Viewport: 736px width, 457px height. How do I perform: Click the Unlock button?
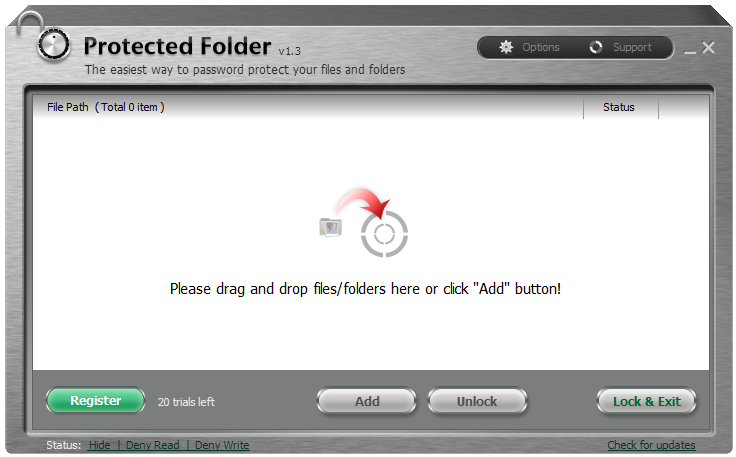[477, 401]
